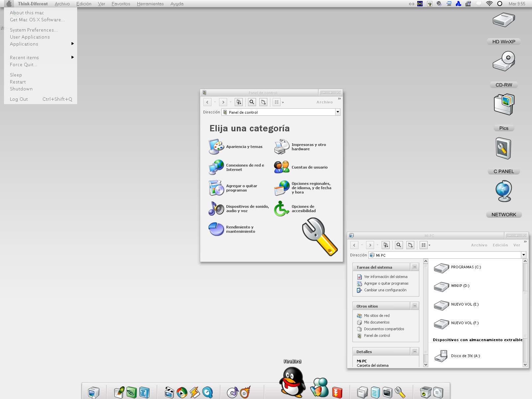Open the C PANEL desktop icon
Screen dimensions: 532x399
point(503,149)
